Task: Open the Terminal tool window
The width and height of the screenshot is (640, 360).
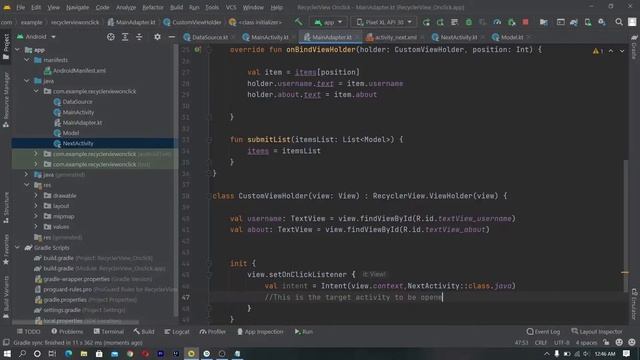Action: tap(109, 332)
